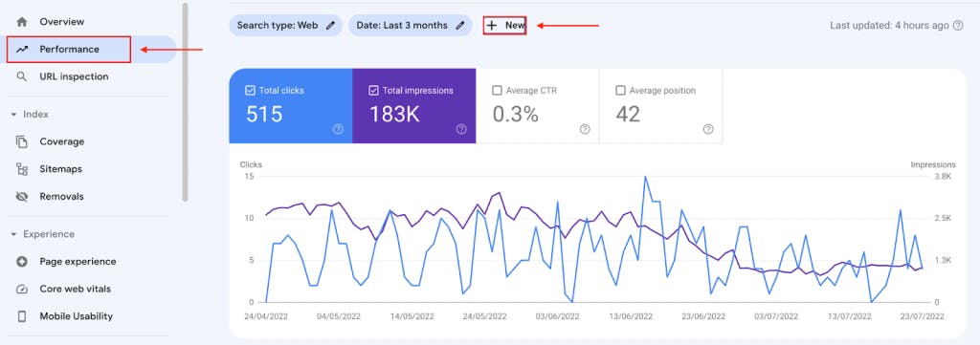Screen dimensions: 980x345
Task: Click the Mobile Usability phone icon
Action: pos(22,316)
